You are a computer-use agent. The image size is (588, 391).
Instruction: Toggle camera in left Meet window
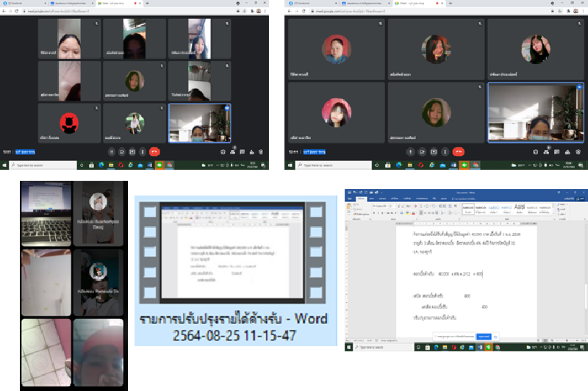coord(122,151)
